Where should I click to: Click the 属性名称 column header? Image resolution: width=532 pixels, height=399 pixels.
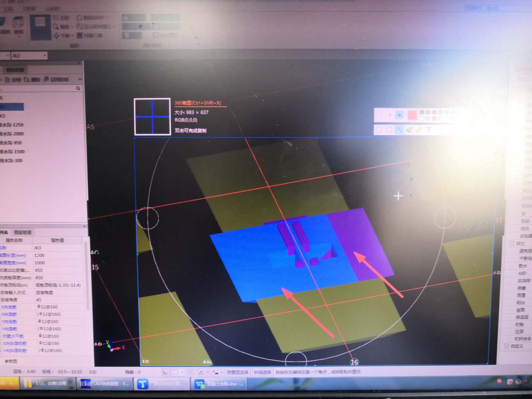[x=14, y=240]
